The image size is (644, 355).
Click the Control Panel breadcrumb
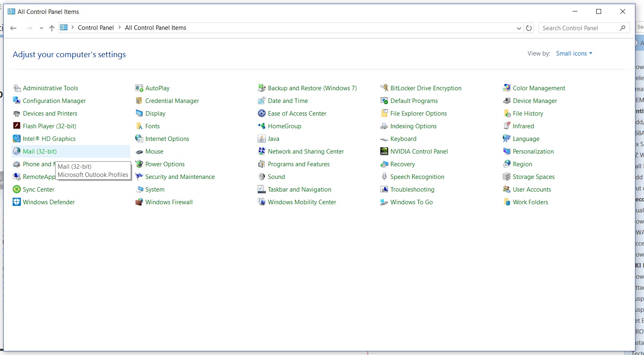point(96,28)
